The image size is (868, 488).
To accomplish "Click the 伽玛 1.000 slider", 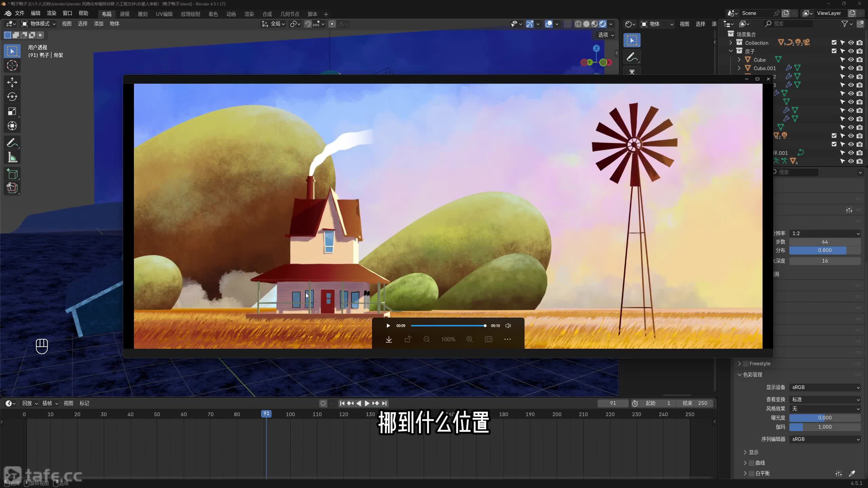I will point(825,427).
